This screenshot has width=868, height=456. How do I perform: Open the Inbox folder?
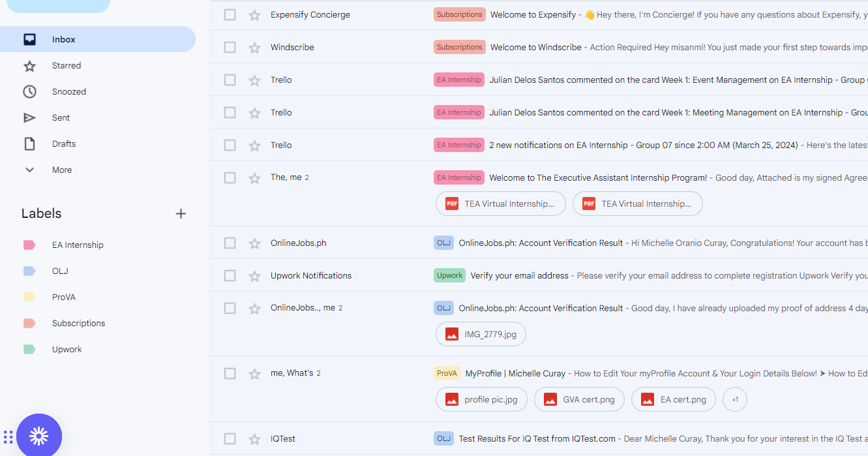click(x=98, y=39)
